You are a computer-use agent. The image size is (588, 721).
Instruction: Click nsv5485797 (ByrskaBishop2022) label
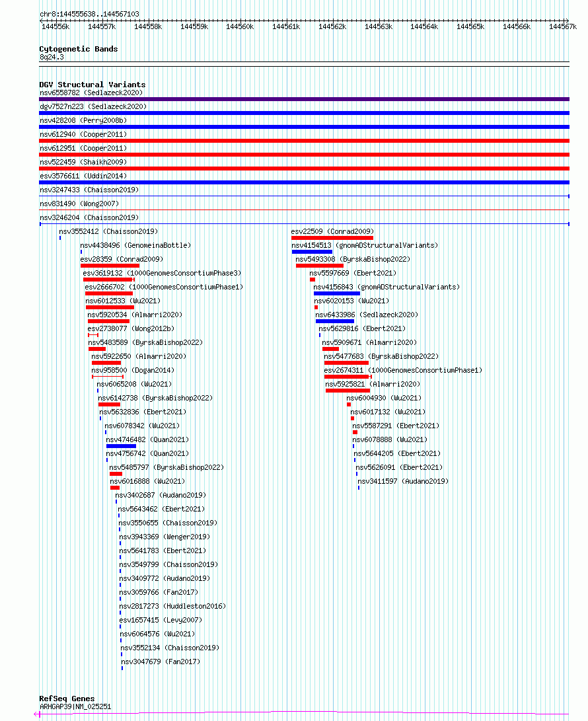click(x=166, y=467)
